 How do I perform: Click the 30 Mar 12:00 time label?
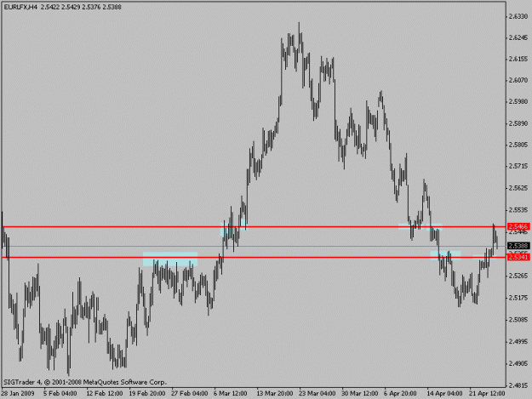(360, 393)
